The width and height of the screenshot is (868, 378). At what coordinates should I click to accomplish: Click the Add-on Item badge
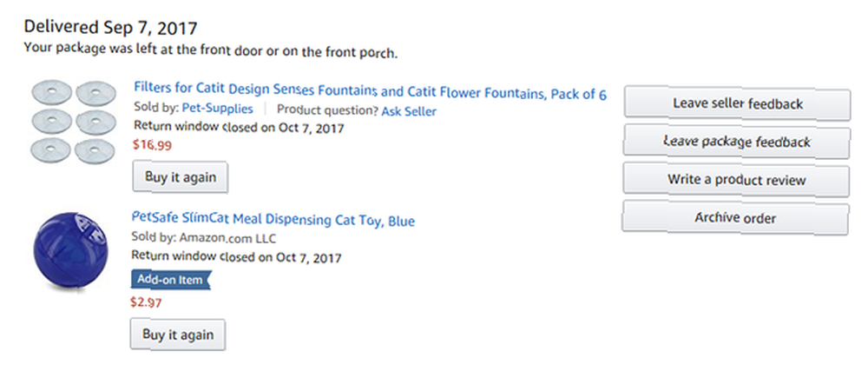point(170,279)
